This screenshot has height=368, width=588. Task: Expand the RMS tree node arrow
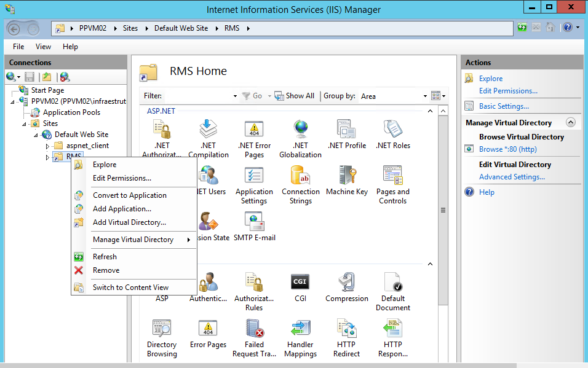coord(47,157)
